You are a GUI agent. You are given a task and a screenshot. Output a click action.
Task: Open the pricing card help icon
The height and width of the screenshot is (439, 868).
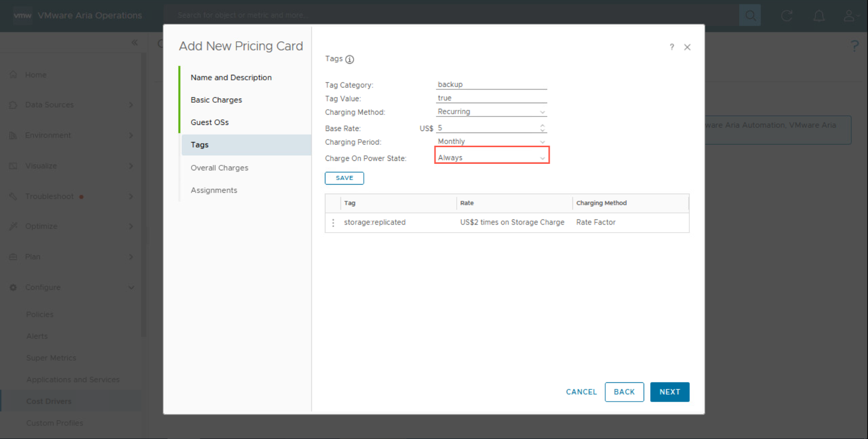(x=671, y=47)
